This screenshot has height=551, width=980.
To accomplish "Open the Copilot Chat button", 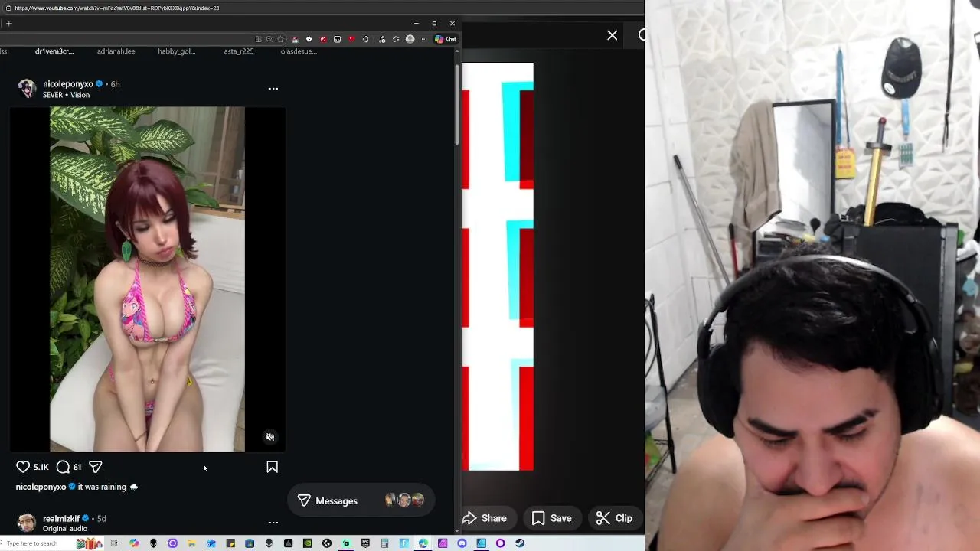I will (446, 39).
